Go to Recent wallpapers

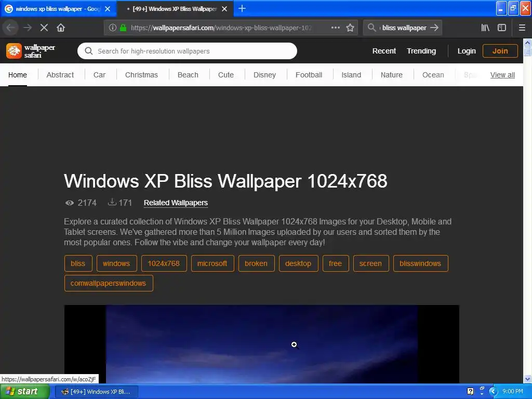[384, 51]
